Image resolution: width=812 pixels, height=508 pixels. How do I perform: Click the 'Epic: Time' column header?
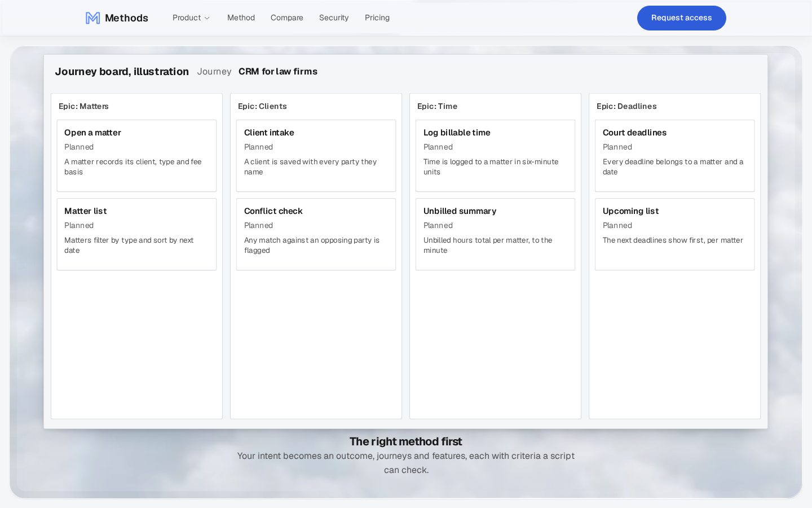(x=437, y=106)
